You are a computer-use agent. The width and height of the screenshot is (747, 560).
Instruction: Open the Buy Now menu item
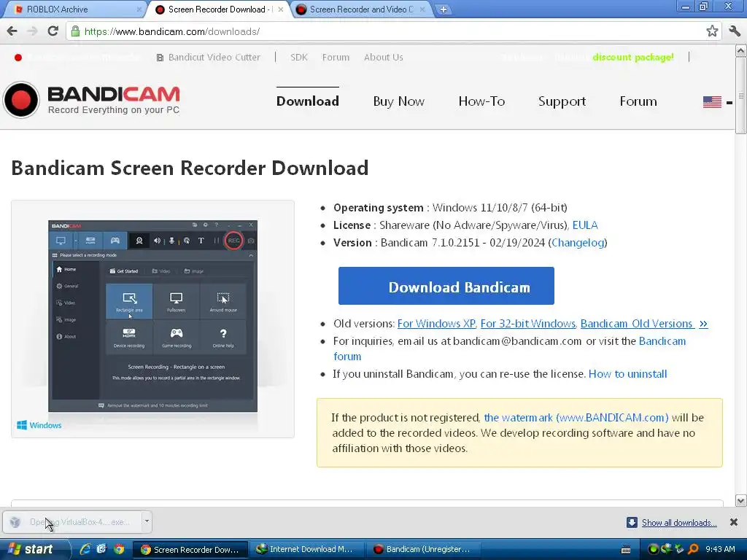[x=399, y=101]
